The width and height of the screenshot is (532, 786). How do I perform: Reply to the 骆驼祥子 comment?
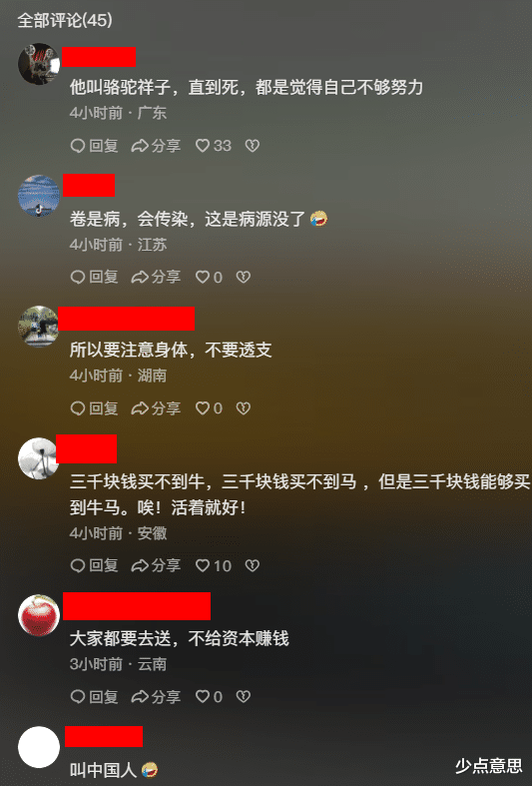coord(94,146)
